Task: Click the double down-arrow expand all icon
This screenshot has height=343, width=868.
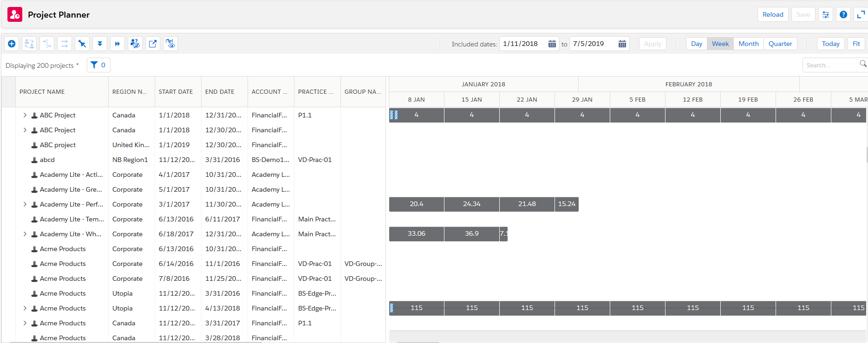Action: pyautogui.click(x=100, y=44)
